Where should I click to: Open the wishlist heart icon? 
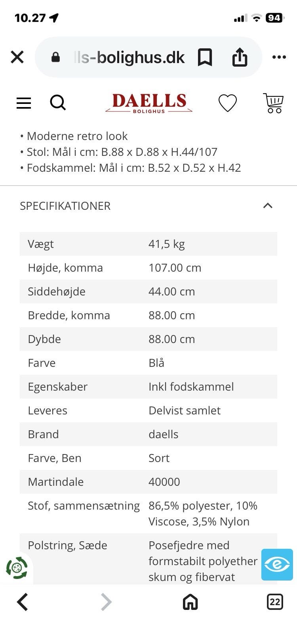click(228, 103)
